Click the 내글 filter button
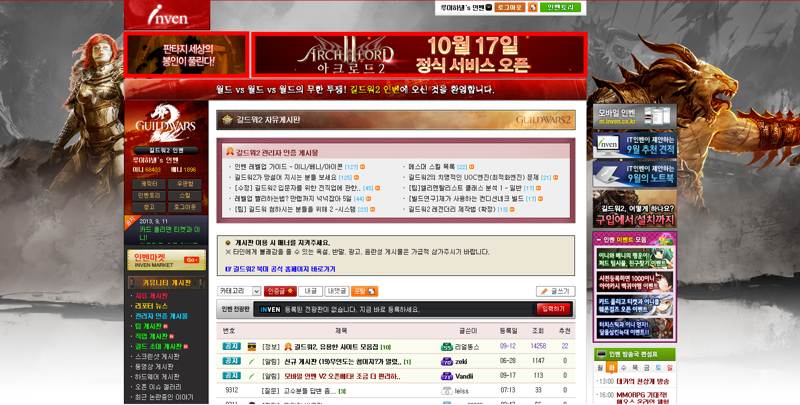The width and height of the screenshot is (800, 405). [310, 291]
